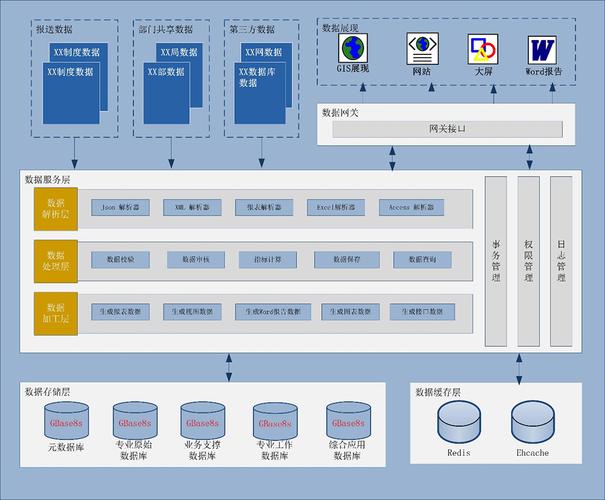The height and width of the screenshot is (500, 605).
Task: Click the 数据保存 box
Action: [347, 260]
